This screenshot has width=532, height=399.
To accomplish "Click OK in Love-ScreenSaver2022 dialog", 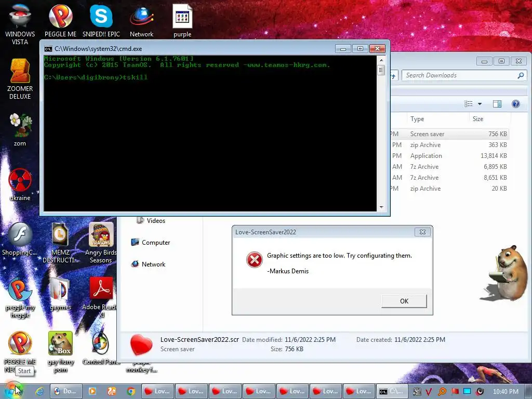I will pyautogui.click(x=404, y=301).
